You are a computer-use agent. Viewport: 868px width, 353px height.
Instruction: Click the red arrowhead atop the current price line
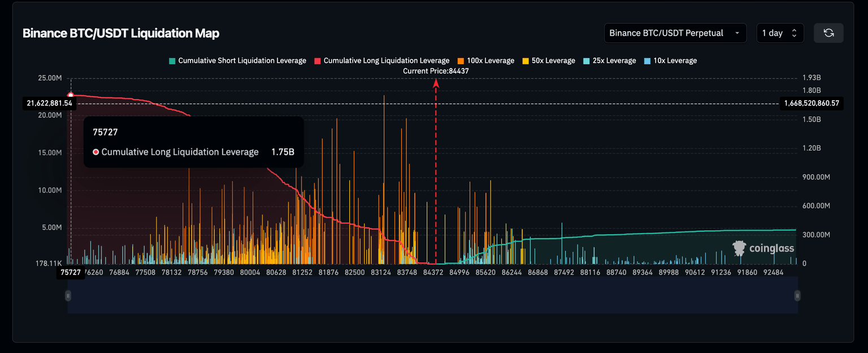[x=436, y=83]
